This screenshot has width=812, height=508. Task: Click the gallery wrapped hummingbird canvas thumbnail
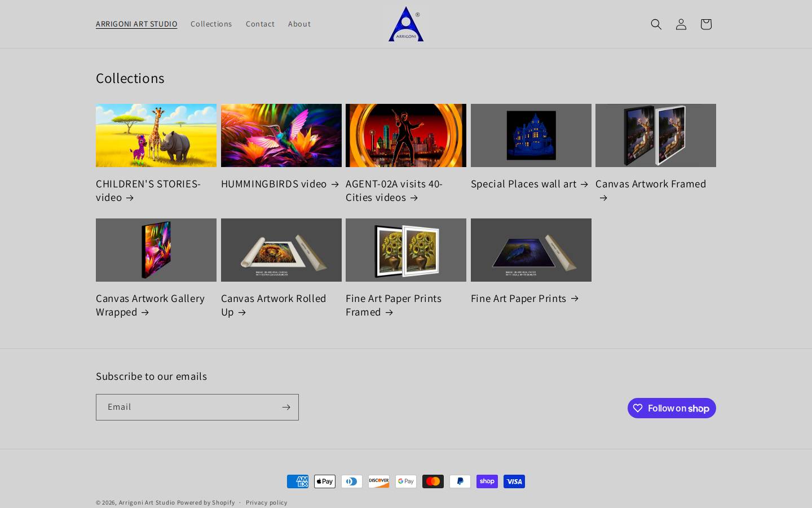[x=156, y=250]
